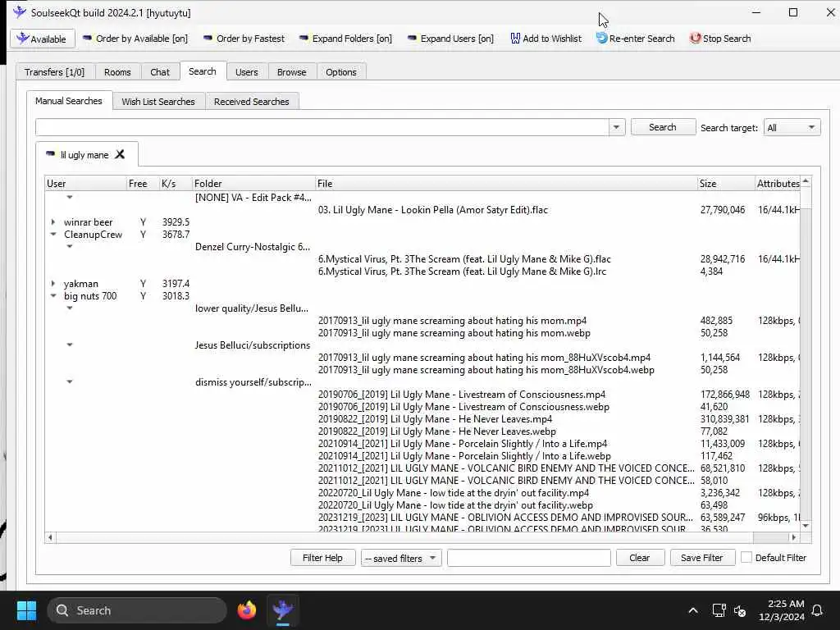The image size is (840, 630).
Task: Click the Save Filter button
Action: [x=702, y=558]
